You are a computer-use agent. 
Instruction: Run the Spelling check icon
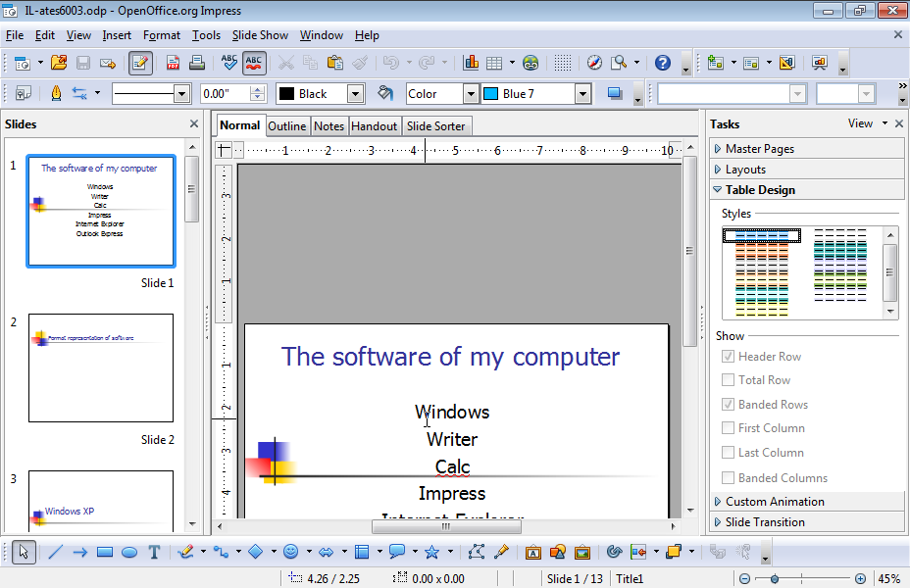click(229, 63)
